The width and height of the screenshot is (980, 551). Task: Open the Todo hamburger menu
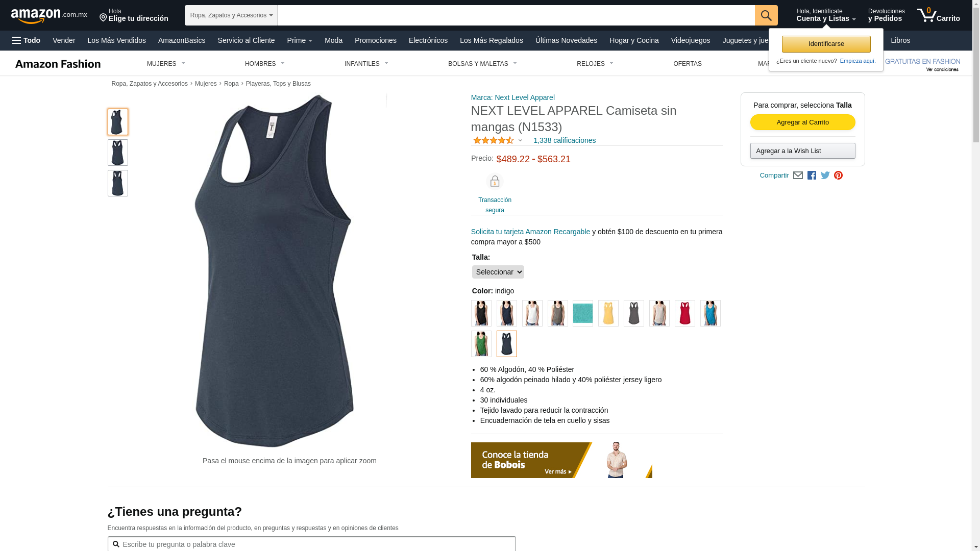[x=26, y=40]
